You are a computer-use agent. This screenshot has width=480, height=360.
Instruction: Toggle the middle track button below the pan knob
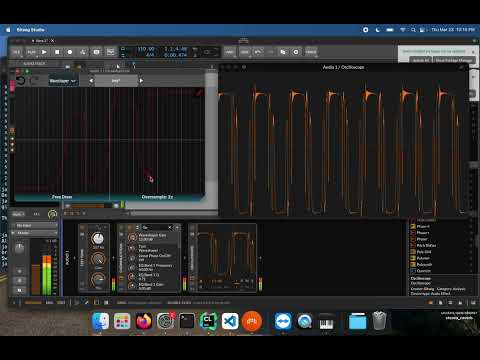click(19, 281)
